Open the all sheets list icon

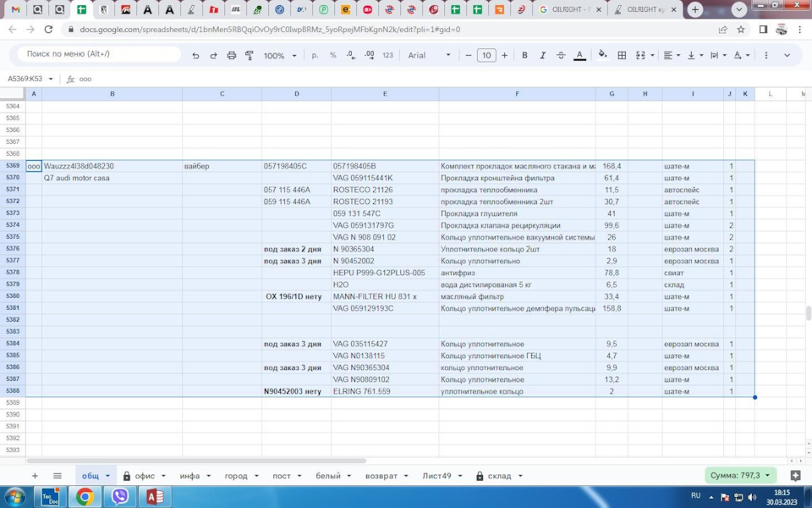point(58,476)
